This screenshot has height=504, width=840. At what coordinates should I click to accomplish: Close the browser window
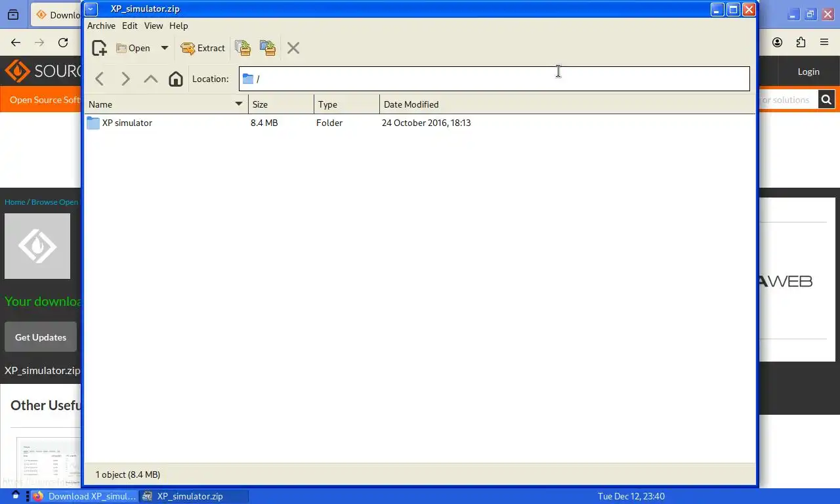pos(828,14)
